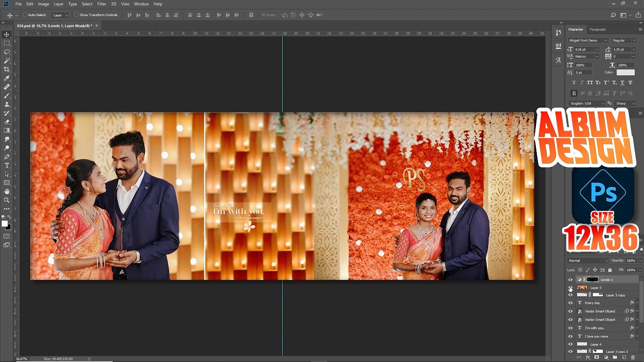This screenshot has height=362, width=644.
Task: Select the Eyedropper tool
Action: tap(7, 78)
